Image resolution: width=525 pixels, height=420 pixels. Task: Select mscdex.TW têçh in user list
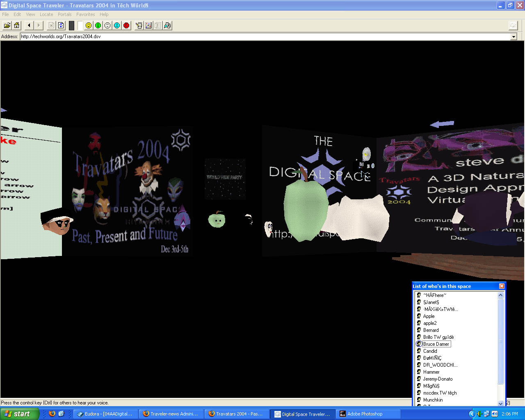[x=440, y=393]
